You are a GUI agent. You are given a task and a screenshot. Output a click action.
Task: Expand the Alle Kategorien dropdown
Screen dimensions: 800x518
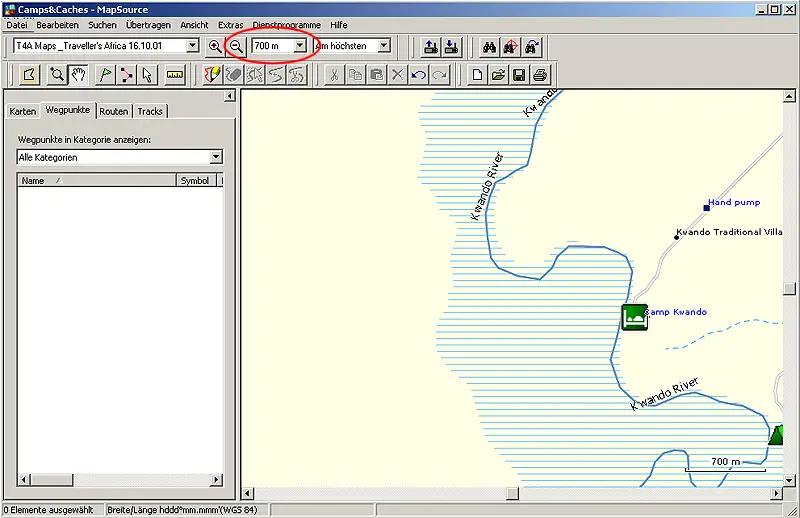pyautogui.click(x=216, y=157)
